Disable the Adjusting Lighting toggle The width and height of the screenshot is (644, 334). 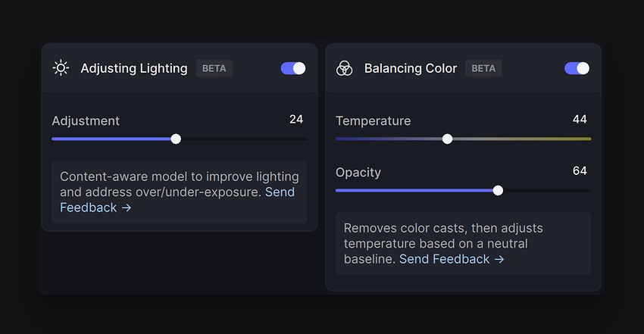[293, 68]
